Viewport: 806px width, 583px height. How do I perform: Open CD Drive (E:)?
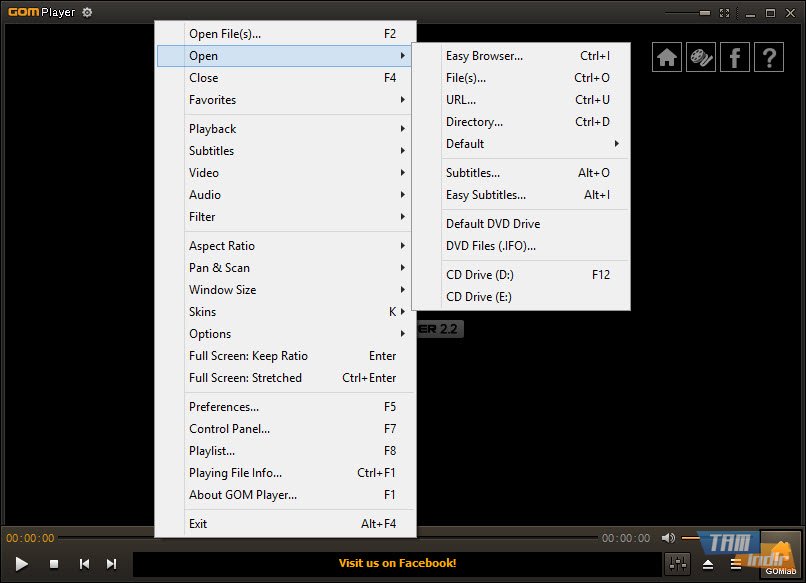tap(521, 297)
